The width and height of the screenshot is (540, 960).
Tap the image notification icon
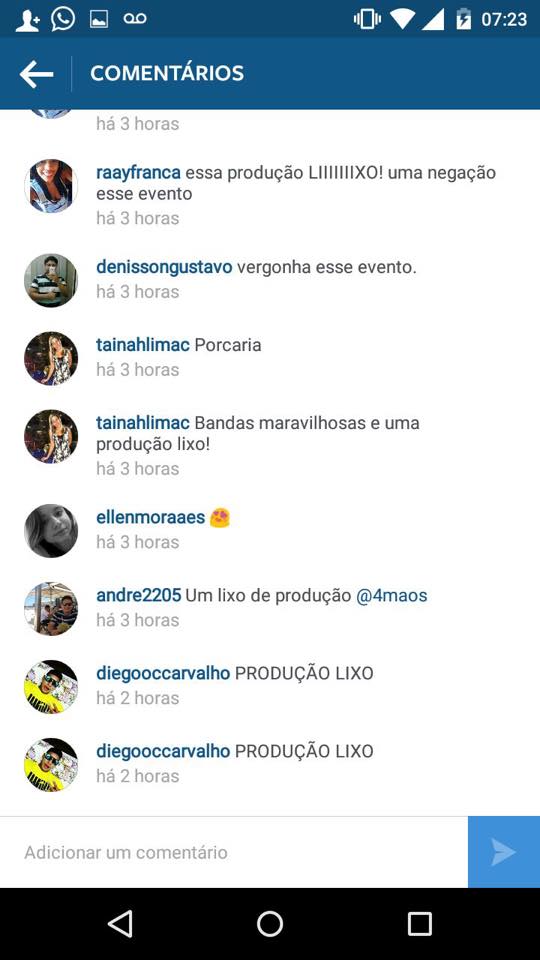[x=99, y=19]
